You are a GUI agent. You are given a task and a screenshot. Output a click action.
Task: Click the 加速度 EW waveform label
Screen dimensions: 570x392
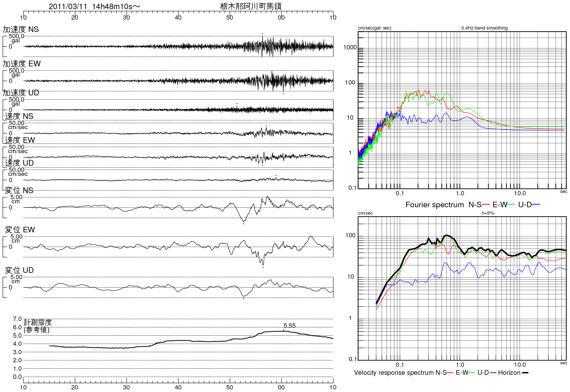coord(22,64)
